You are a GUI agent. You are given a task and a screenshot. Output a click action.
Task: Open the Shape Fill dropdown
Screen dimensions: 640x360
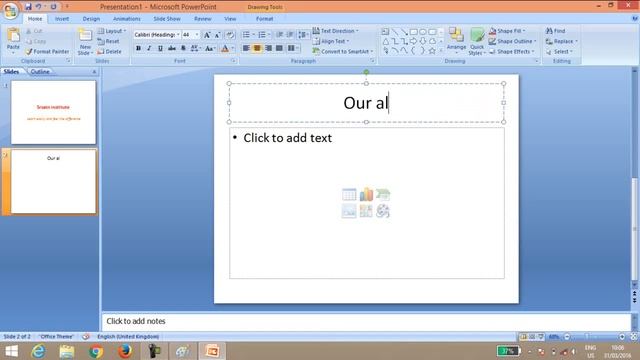tap(507, 31)
